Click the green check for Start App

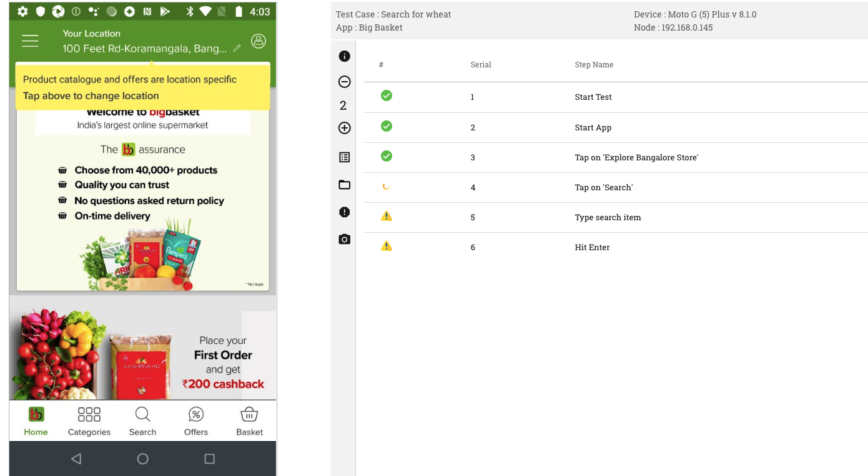click(x=387, y=126)
